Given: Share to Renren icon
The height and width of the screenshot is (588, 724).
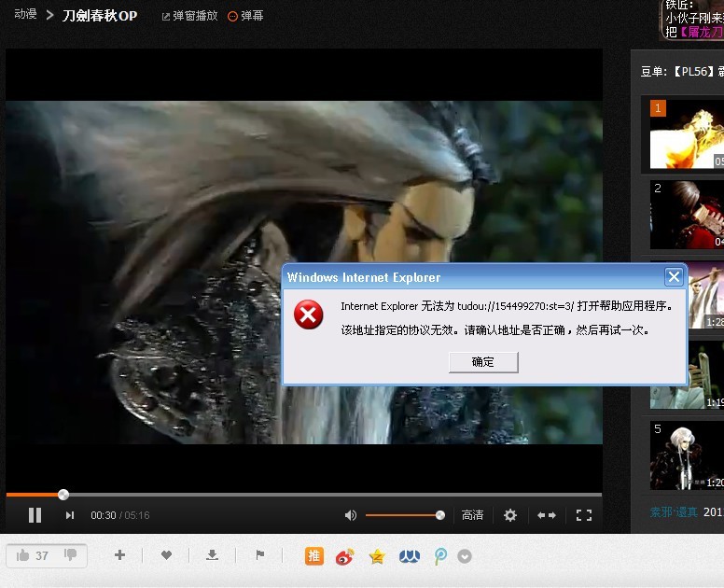Looking at the screenshot, I should coord(409,556).
